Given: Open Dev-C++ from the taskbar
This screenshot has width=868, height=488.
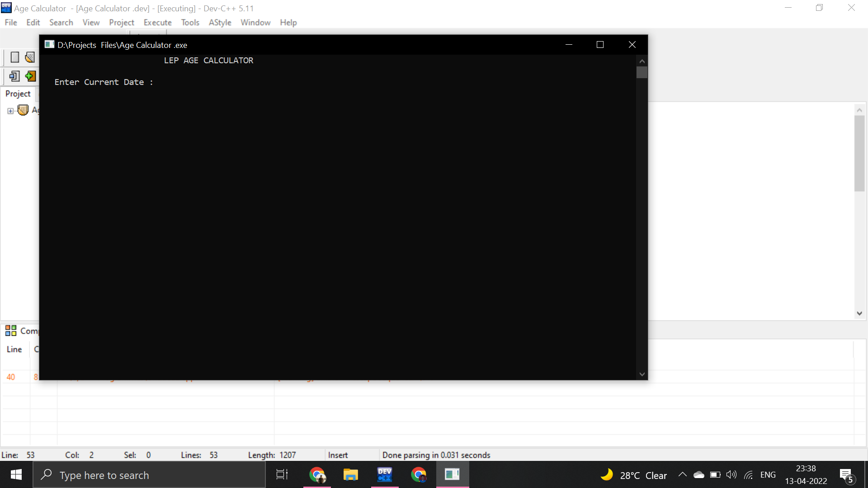Looking at the screenshot, I should (x=385, y=475).
